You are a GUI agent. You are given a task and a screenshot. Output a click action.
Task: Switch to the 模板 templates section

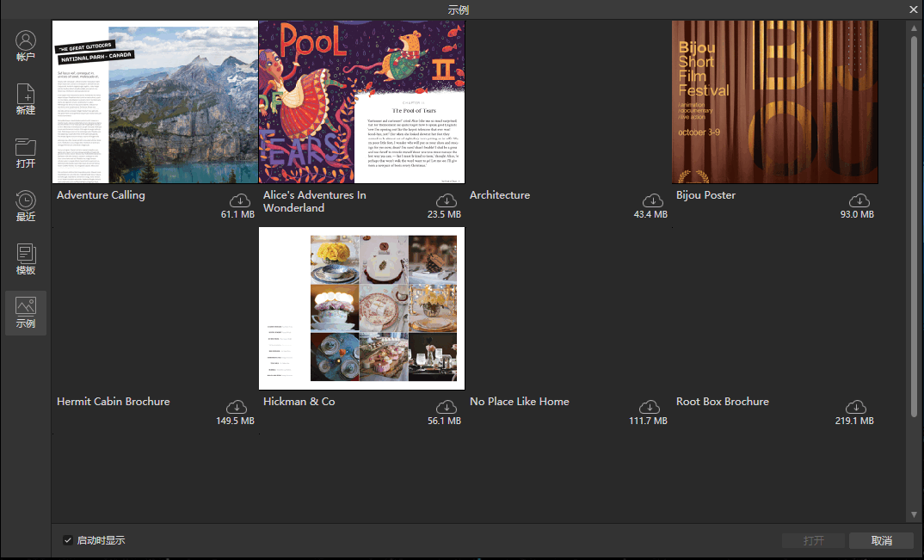pyautogui.click(x=26, y=260)
